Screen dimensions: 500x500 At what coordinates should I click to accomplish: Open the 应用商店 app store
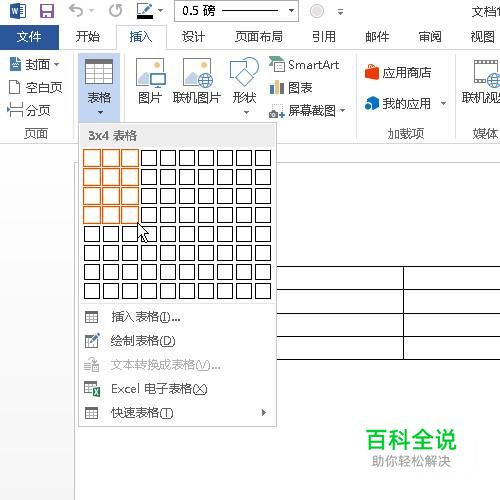(398, 73)
